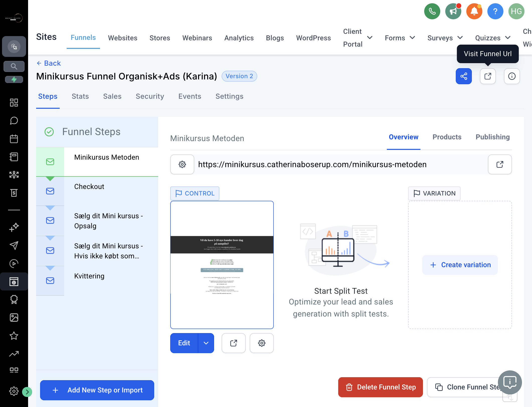Open the Publishing tab

coord(492,137)
